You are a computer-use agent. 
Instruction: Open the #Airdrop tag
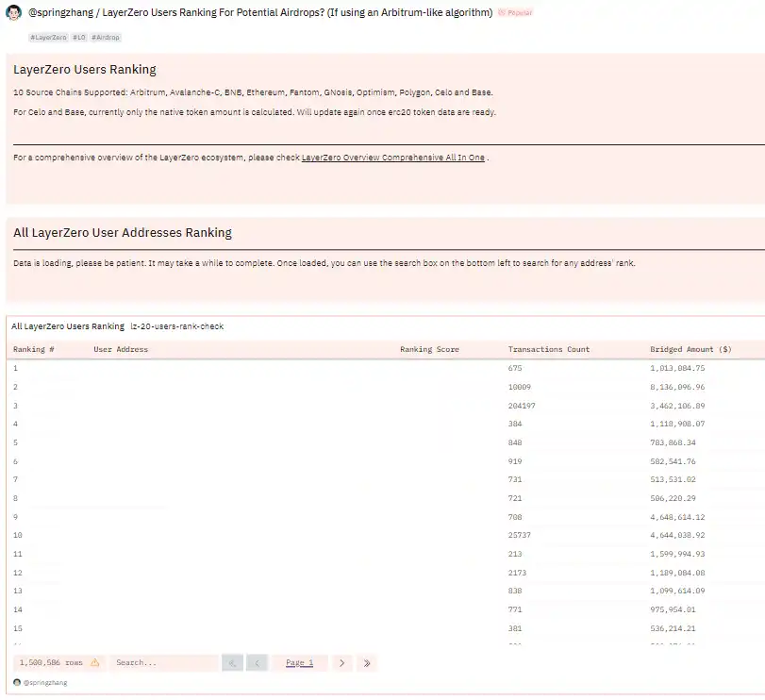(106, 38)
